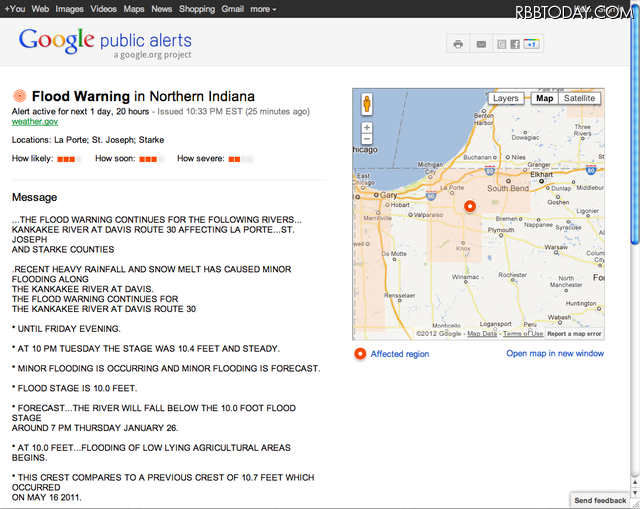
Task: Open the Map Data link
Action: pyautogui.click(x=482, y=334)
